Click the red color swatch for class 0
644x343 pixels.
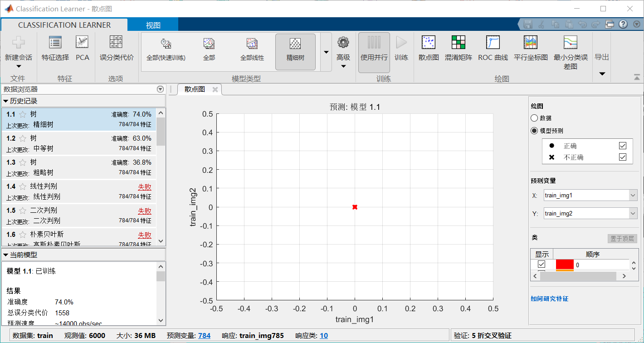click(565, 265)
